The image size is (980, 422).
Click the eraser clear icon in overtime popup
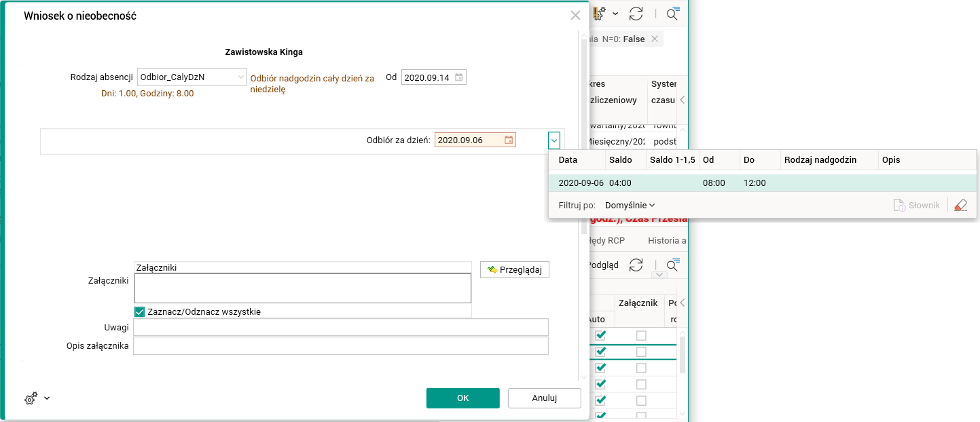point(960,205)
